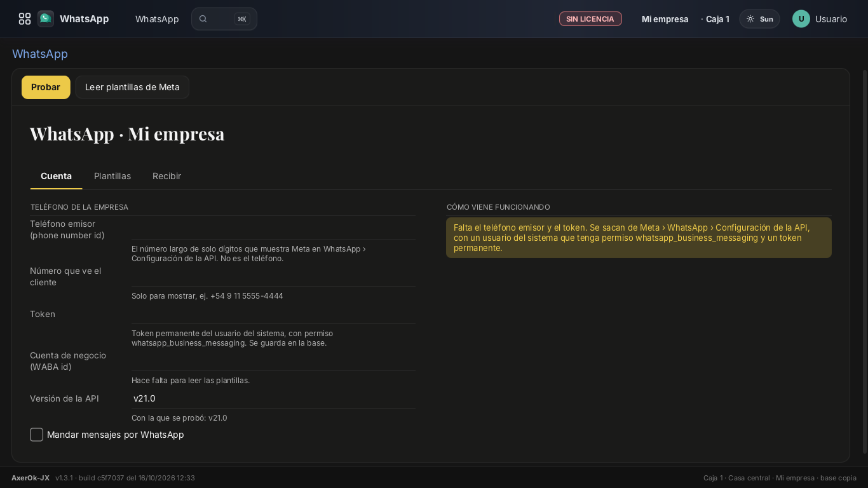Click the heading WhatsApp · Mi empresa
This screenshot has width=868, height=488.
coord(127,134)
